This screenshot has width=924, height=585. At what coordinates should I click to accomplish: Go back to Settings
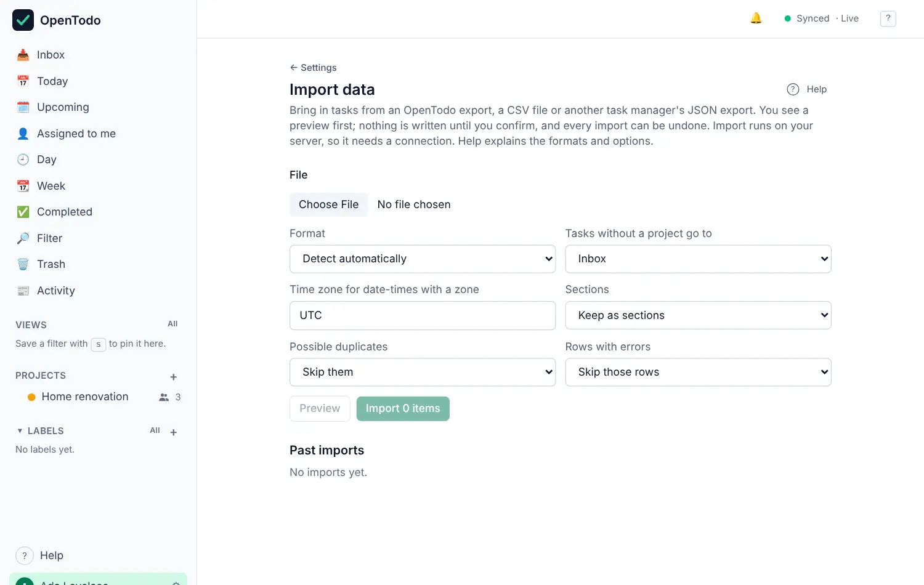tap(313, 68)
